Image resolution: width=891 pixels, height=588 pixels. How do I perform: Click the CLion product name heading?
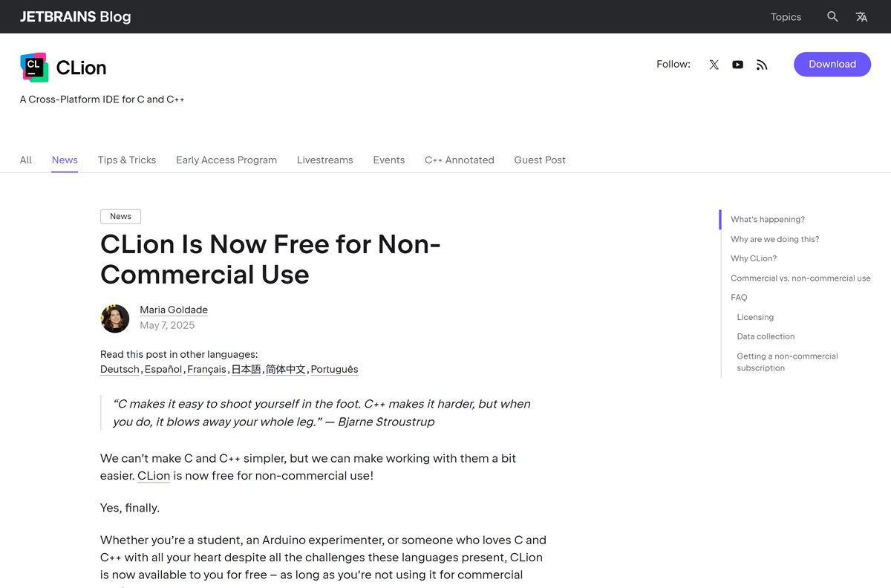click(81, 68)
